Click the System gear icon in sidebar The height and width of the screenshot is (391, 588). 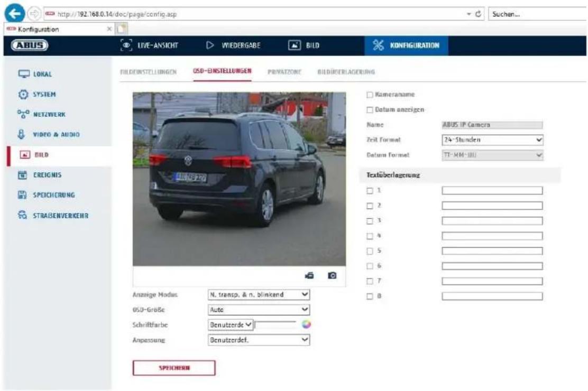pyautogui.click(x=23, y=95)
